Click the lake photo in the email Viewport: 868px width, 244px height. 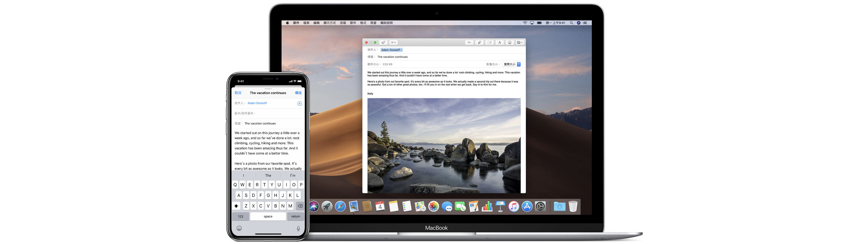[444, 145]
